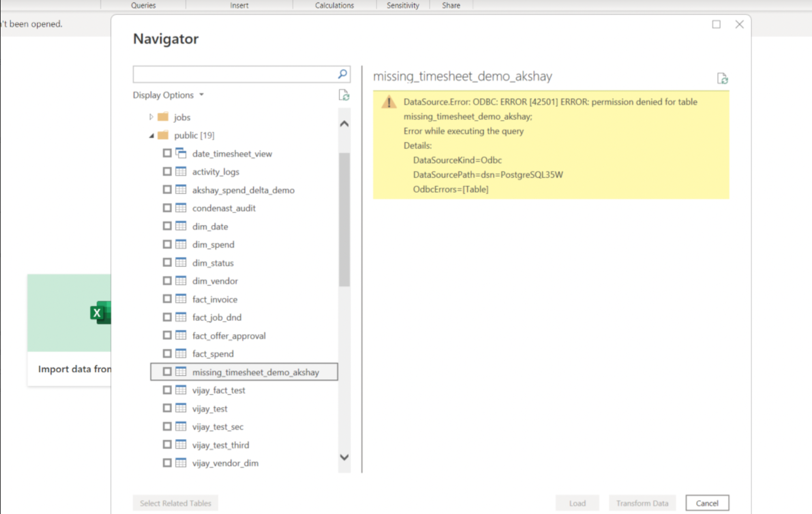
Task: Click the table list scroll down arrow
Action: [x=344, y=457]
